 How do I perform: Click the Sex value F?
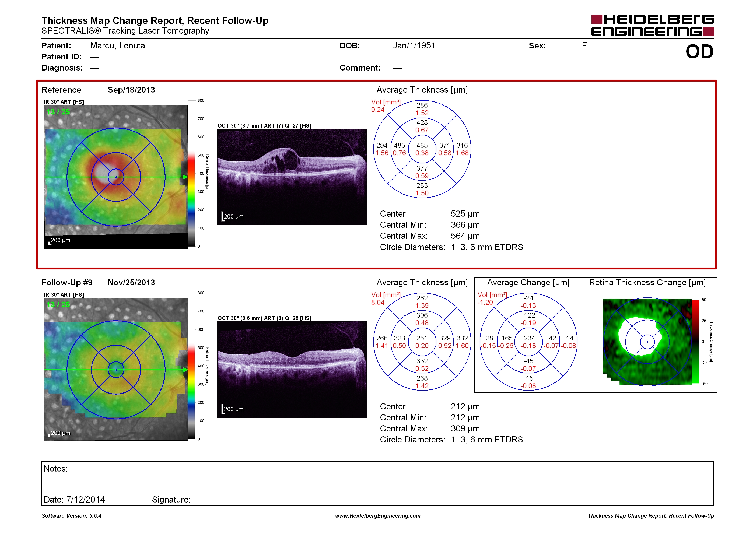point(584,45)
